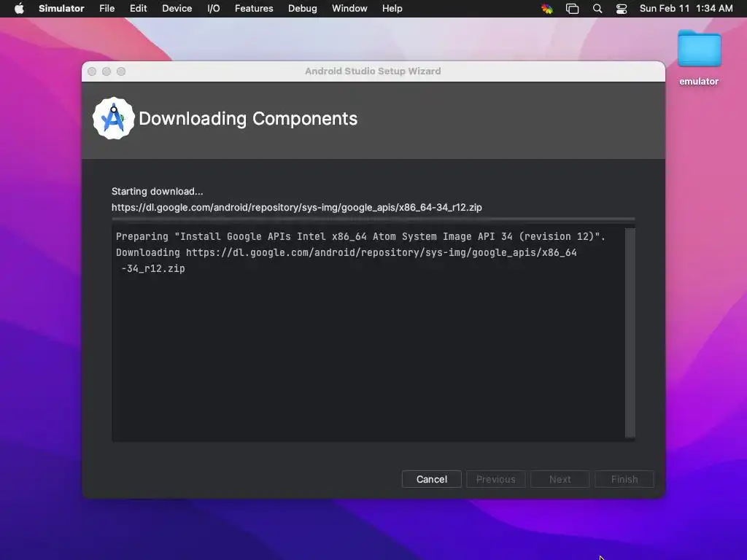Open the Window menu
The width and height of the screenshot is (747, 560).
pyautogui.click(x=349, y=9)
